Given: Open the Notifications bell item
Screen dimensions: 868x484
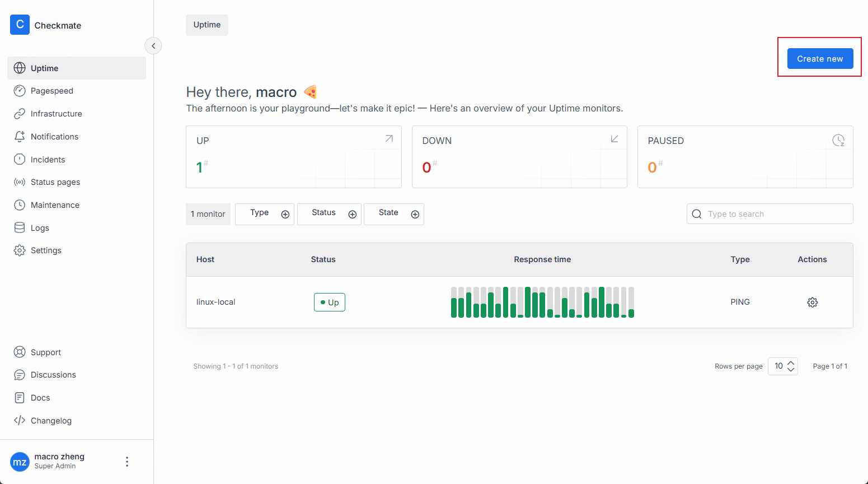Looking at the screenshot, I should coord(54,137).
